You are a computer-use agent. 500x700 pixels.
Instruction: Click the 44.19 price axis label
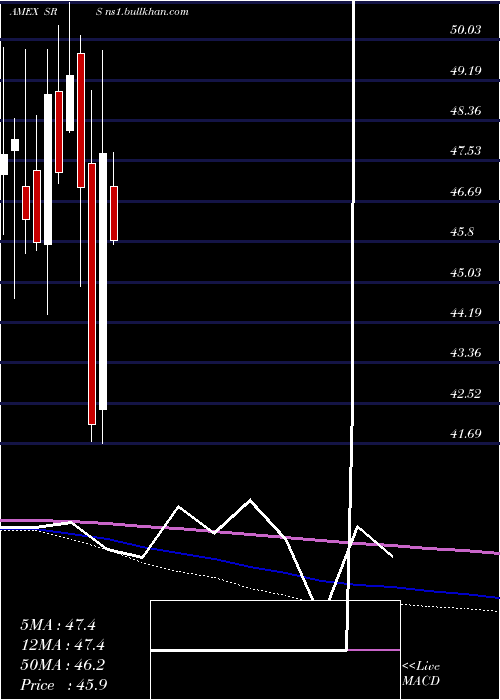pyautogui.click(x=466, y=312)
